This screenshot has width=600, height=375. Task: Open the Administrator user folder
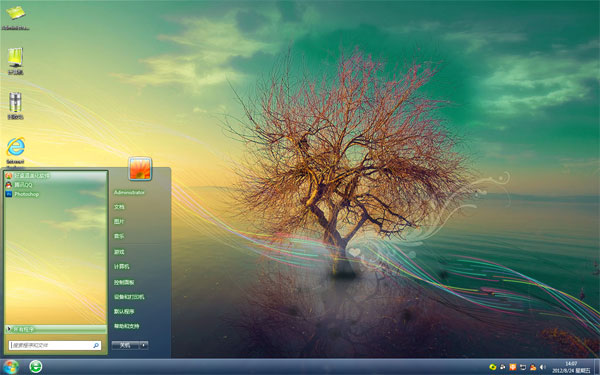point(129,192)
